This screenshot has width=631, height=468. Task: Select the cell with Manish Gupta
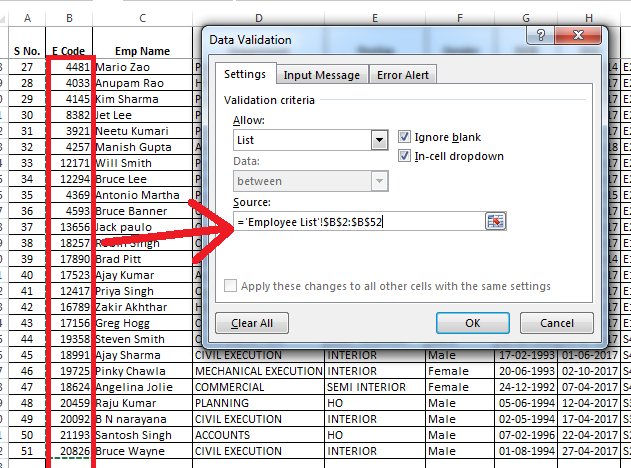[142, 147]
